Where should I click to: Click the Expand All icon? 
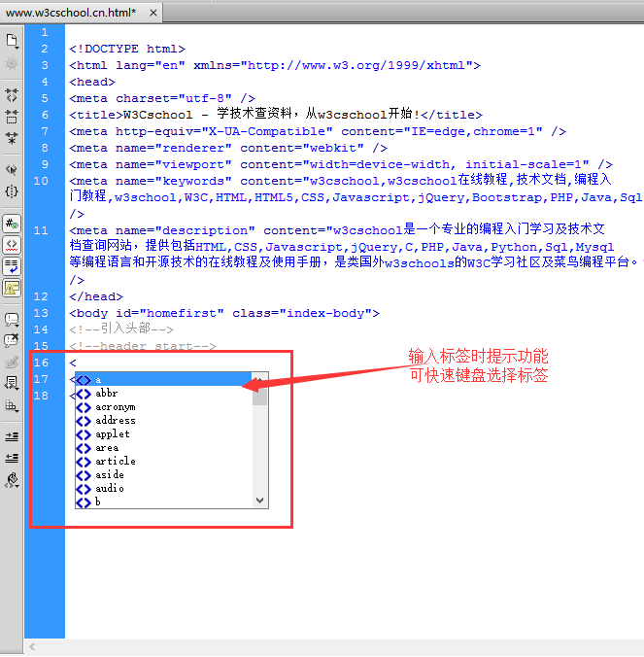click(x=12, y=138)
